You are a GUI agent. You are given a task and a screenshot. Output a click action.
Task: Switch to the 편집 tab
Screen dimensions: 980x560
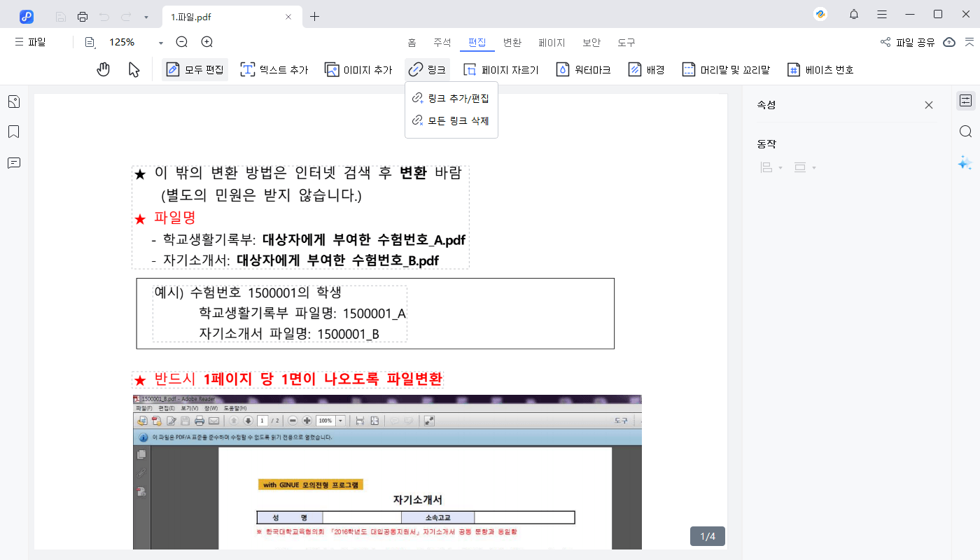[477, 42]
